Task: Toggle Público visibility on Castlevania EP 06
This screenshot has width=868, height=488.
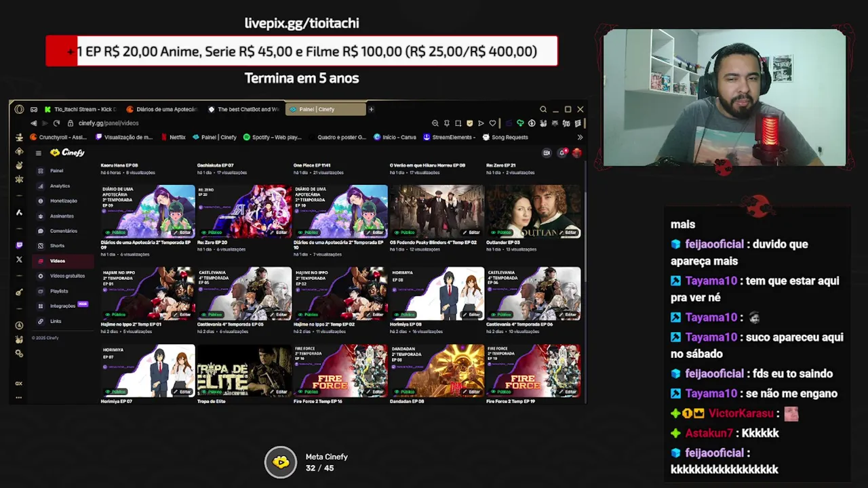Action: tap(502, 314)
